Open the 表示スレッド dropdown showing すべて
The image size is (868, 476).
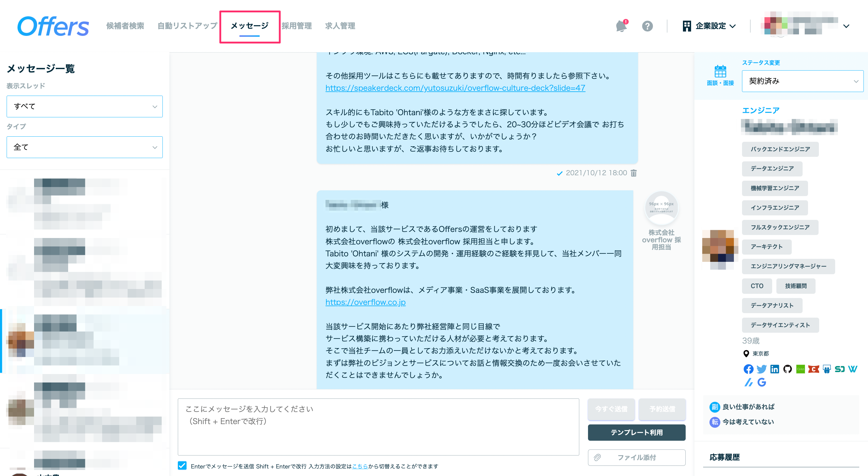tap(85, 106)
